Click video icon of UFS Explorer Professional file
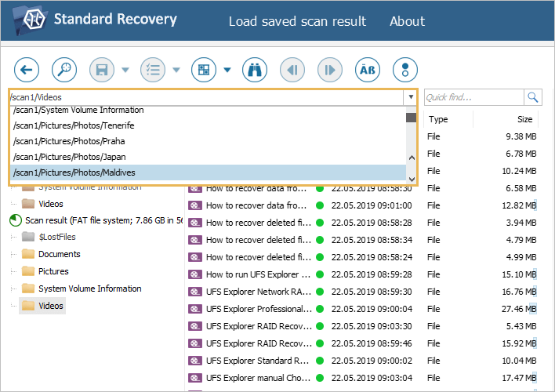This screenshot has width=555, height=392. click(194, 309)
